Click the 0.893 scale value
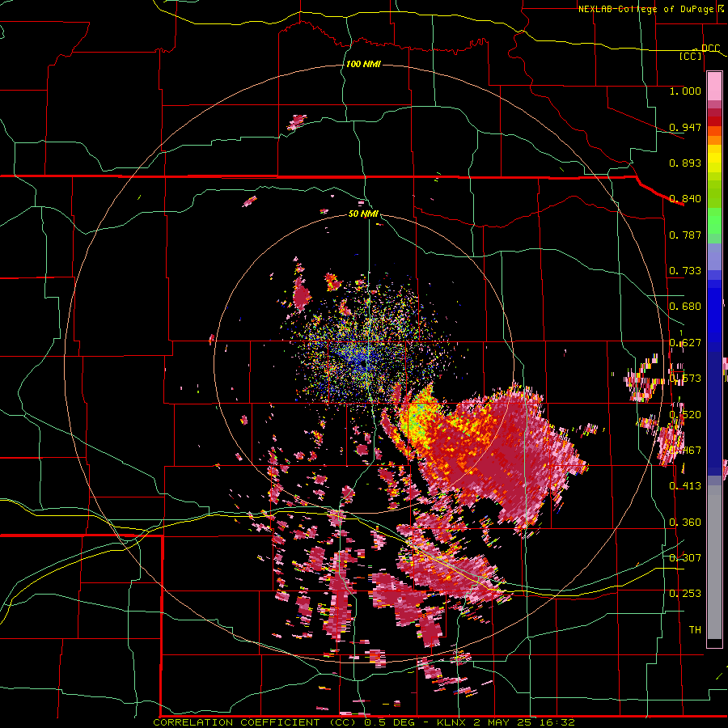Screen dimensions: 728x728 [x=685, y=163]
